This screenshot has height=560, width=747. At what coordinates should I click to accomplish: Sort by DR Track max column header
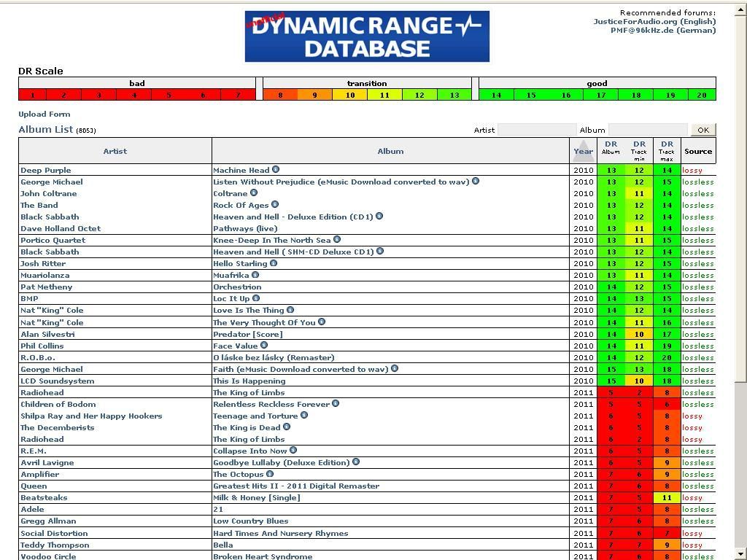click(667, 150)
